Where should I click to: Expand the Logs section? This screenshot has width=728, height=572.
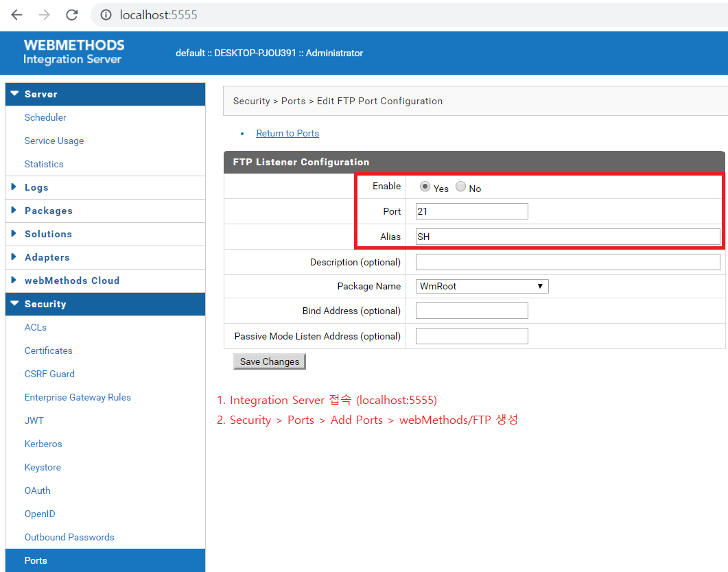pos(106,187)
